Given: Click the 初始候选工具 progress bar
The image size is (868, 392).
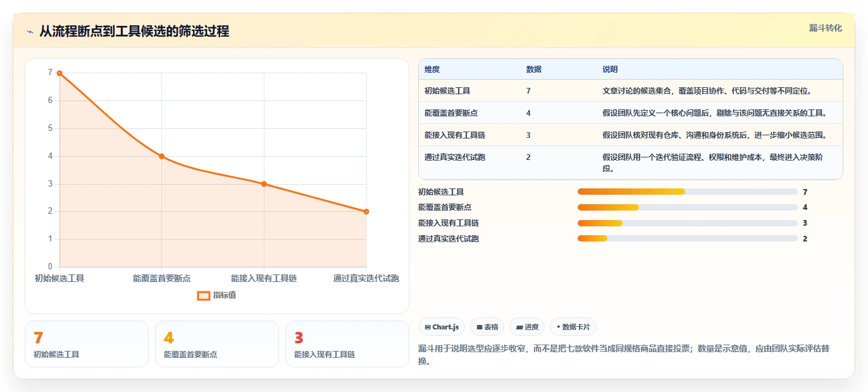Looking at the screenshot, I should click(x=687, y=192).
